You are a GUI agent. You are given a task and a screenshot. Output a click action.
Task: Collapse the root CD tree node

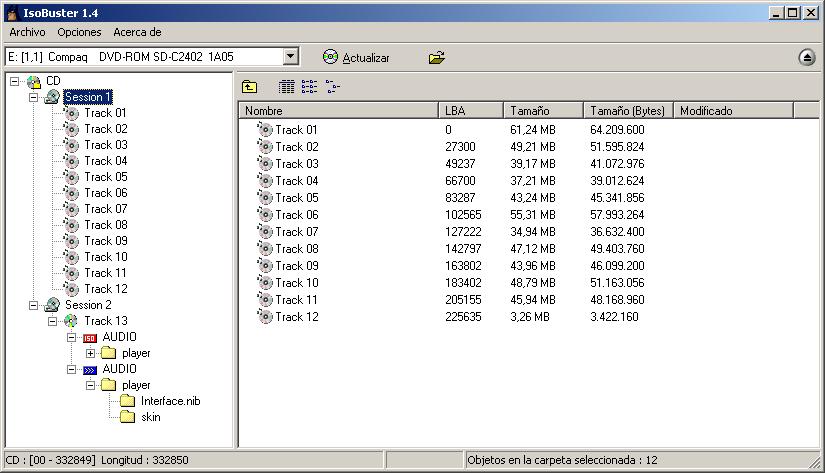coord(14,81)
